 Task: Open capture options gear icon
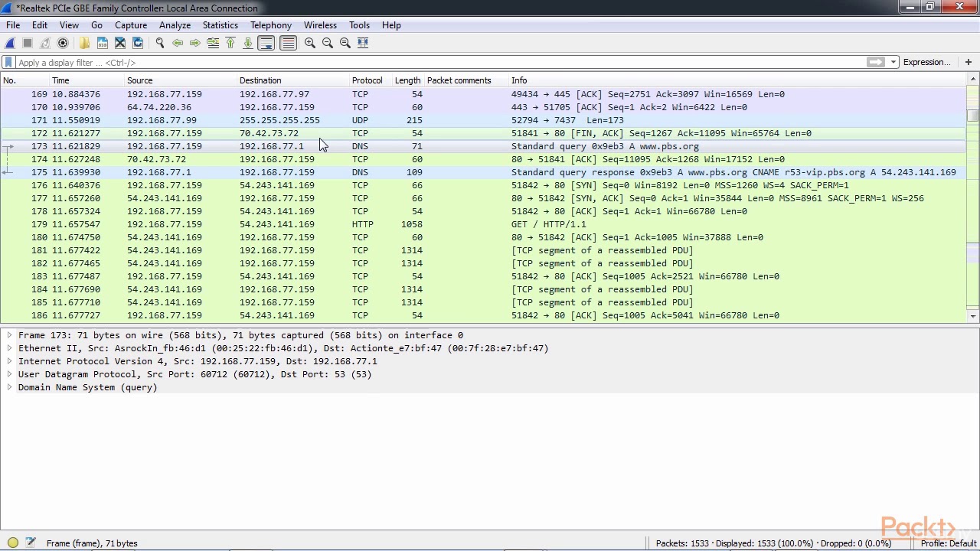(63, 43)
